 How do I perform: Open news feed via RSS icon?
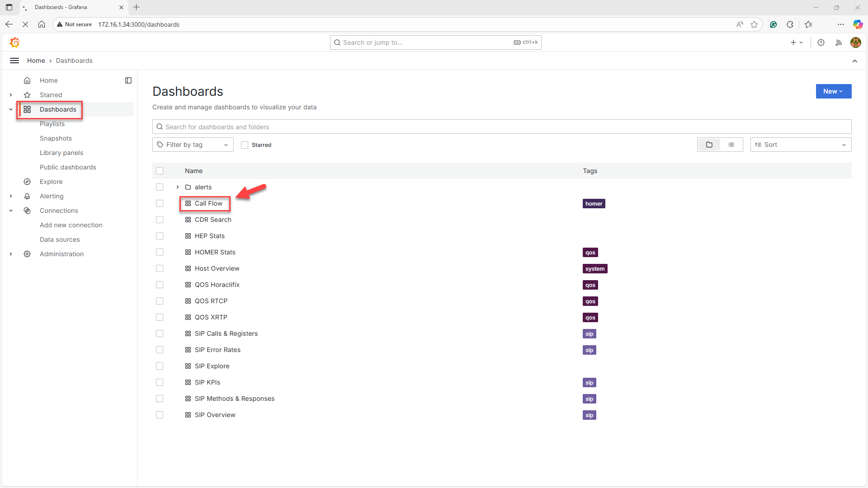(x=838, y=42)
